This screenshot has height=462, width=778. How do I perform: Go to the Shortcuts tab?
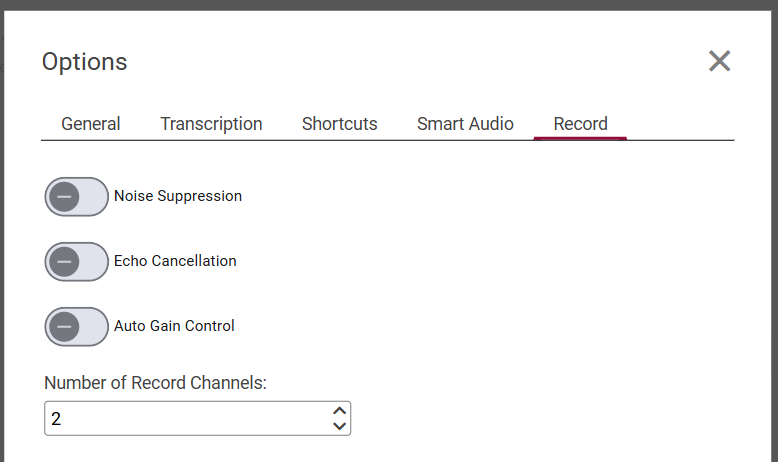point(340,124)
